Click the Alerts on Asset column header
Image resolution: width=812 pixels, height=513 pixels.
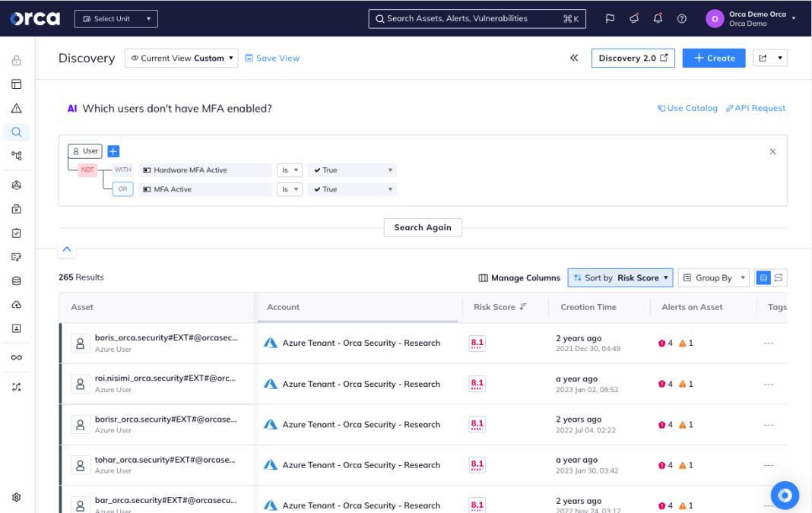coord(692,307)
